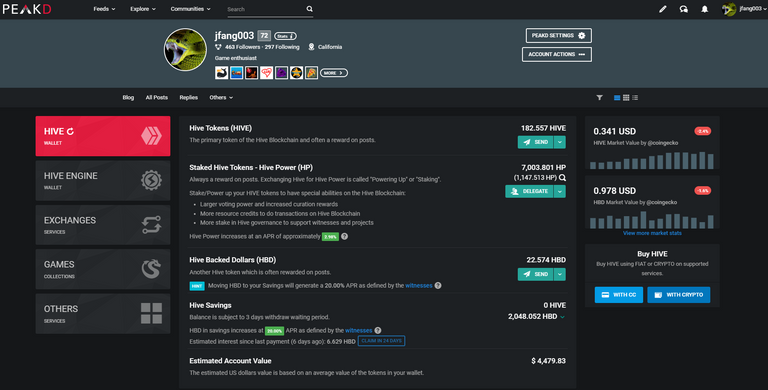Screen dimensions: 768x390
Task: Open the Communities dropdown menu
Action: click(x=191, y=9)
